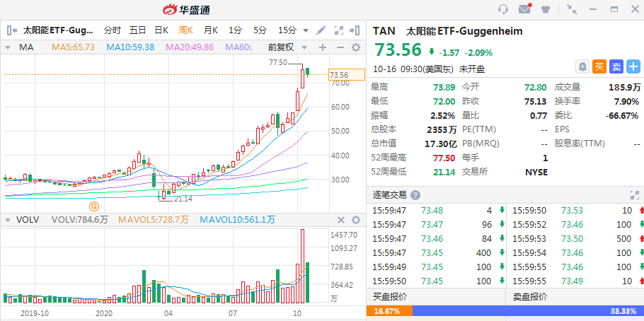Switch to monthly K-line tab

coord(211,30)
